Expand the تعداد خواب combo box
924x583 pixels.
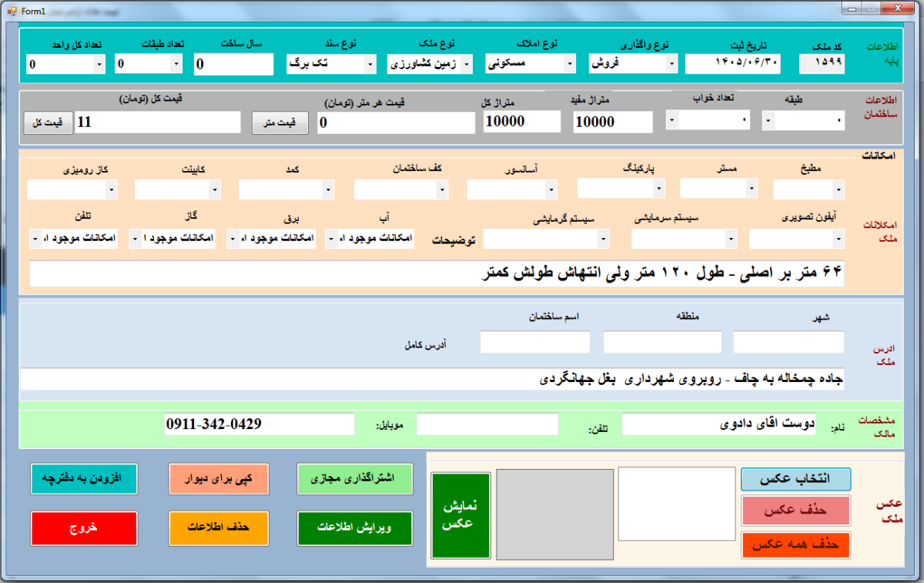click(x=672, y=120)
